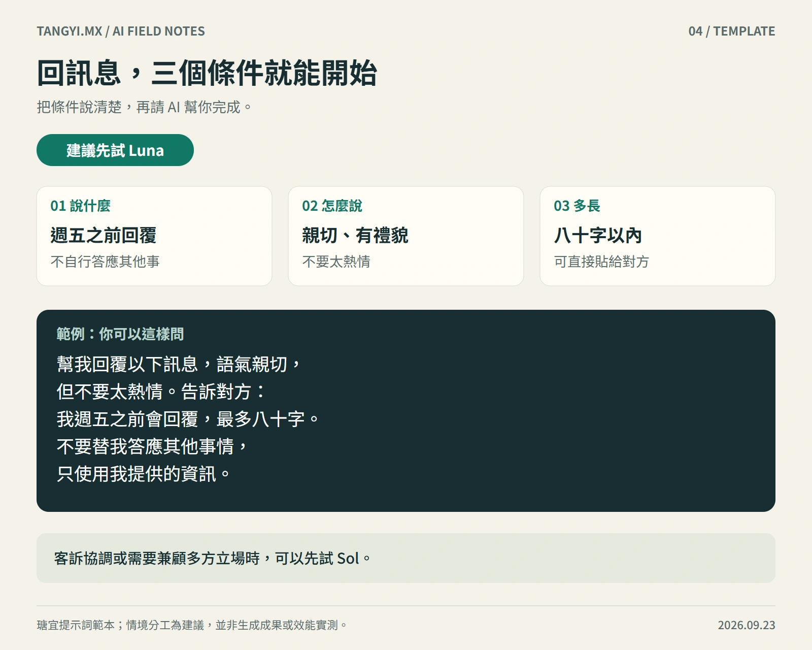812x650 pixels.
Task: Click the line 只使用我提供的資訊。
Action: pos(144,474)
